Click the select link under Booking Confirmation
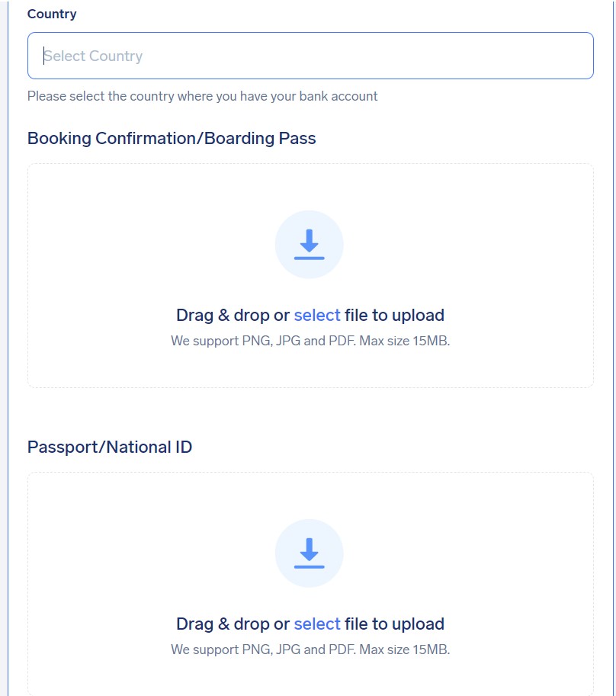 click(x=317, y=315)
